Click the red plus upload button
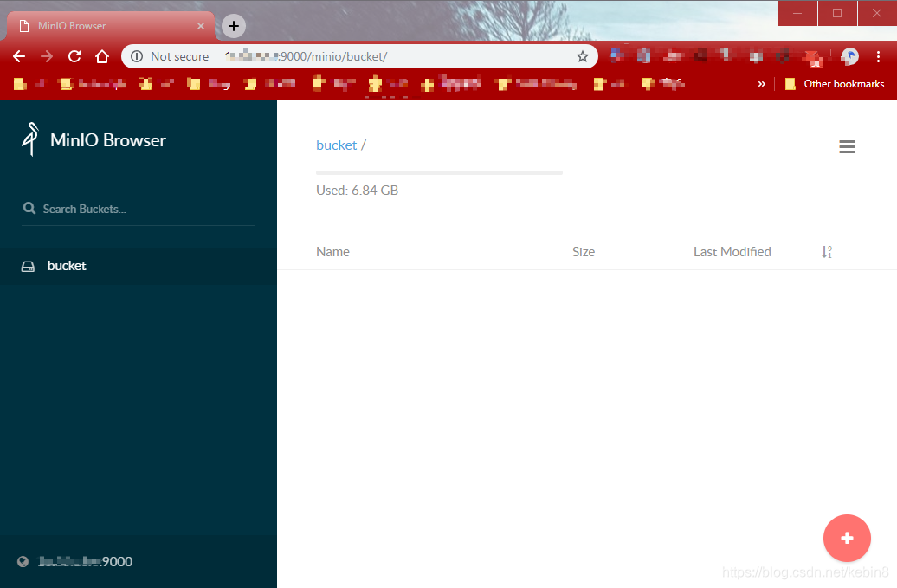 pos(848,539)
